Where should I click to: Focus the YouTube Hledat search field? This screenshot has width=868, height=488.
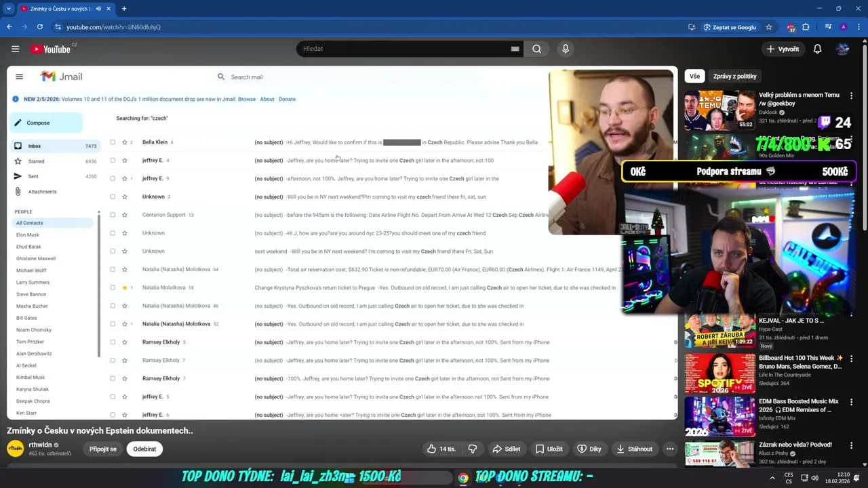coord(403,49)
